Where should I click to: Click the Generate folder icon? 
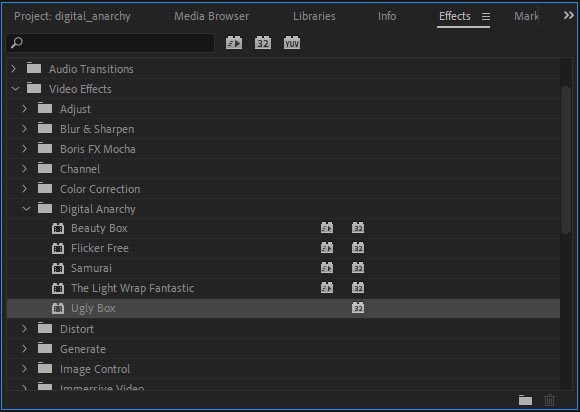[45, 348]
